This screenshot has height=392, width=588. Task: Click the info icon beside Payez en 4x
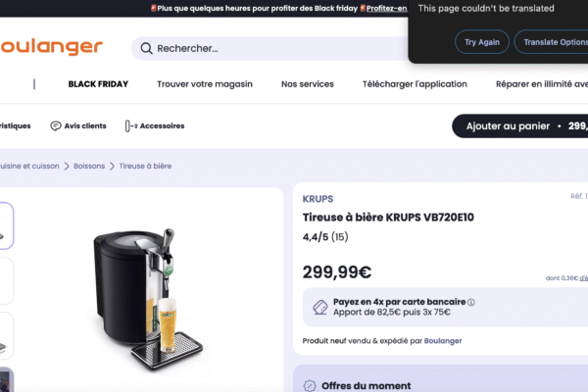pyautogui.click(x=471, y=303)
